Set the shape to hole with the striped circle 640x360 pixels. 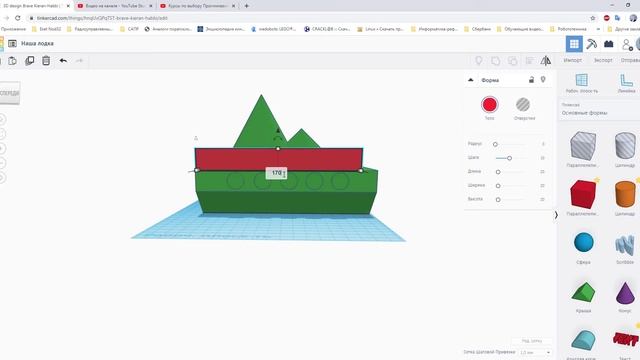coord(523,105)
